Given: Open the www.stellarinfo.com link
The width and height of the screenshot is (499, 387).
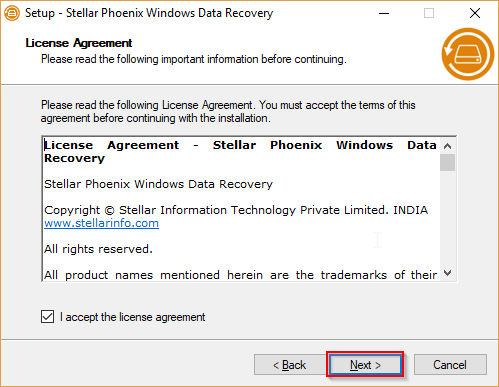Looking at the screenshot, I should [102, 223].
